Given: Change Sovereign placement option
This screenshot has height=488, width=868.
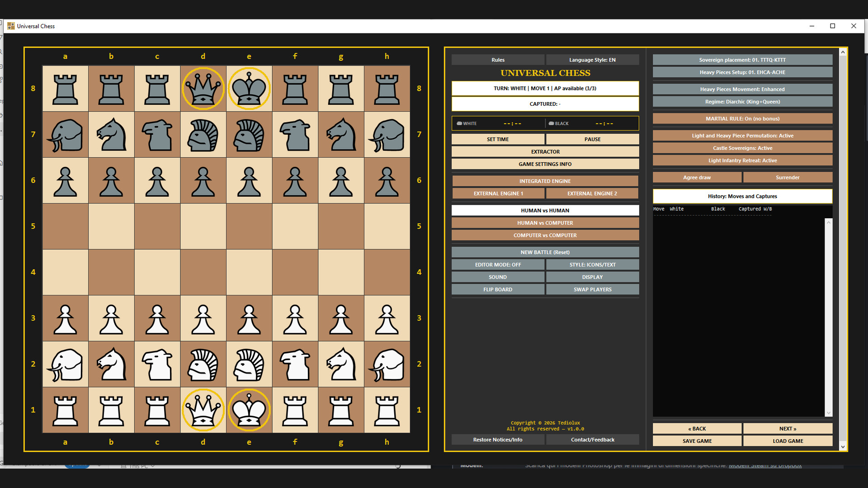Looking at the screenshot, I should [742, 60].
